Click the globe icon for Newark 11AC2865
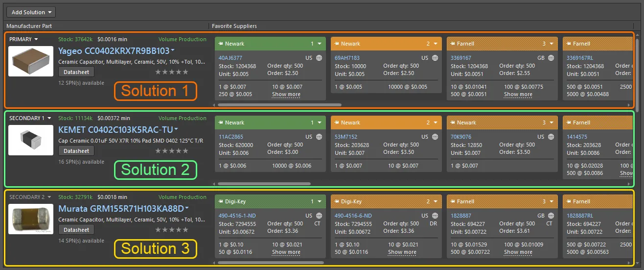This screenshot has width=644, height=270. click(319, 137)
